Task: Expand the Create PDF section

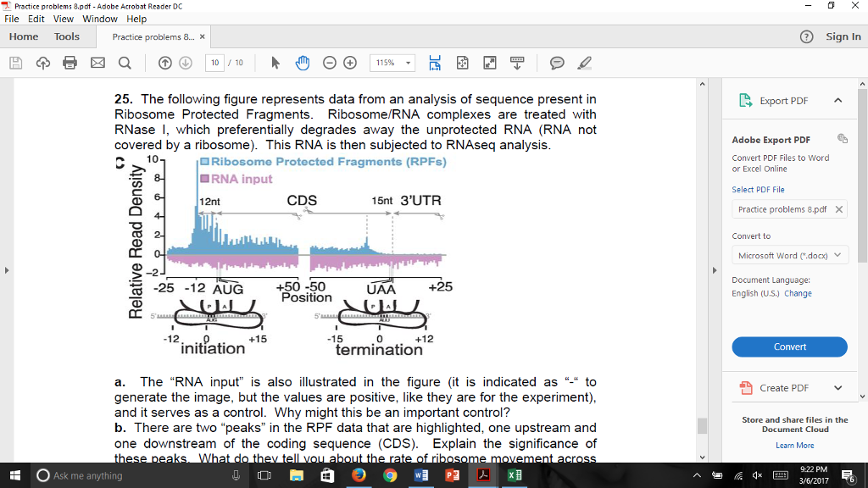Action: [x=837, y=388]
